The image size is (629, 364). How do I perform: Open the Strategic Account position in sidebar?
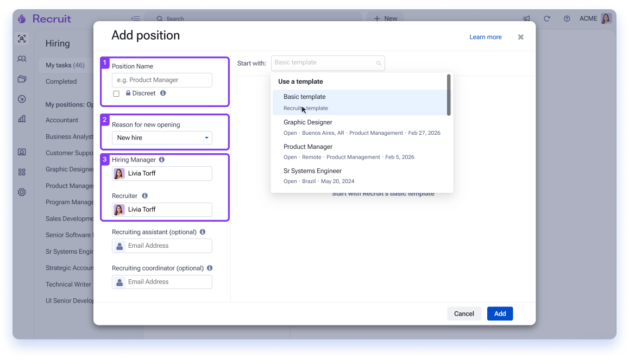click(70, 268)
